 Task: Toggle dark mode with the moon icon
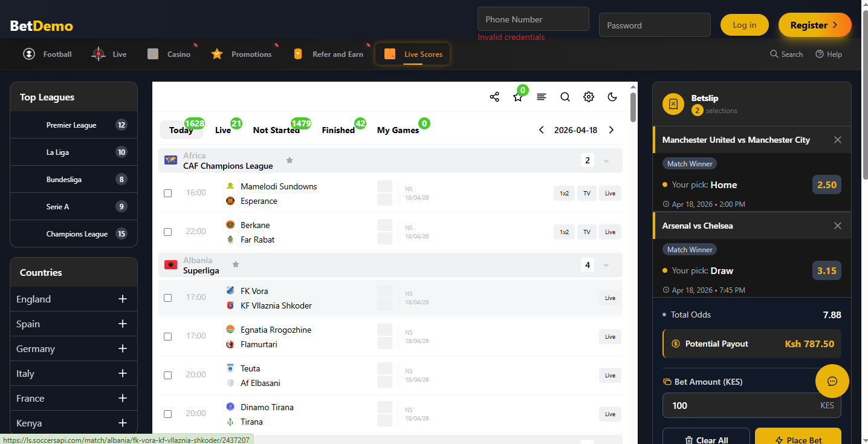pos(612,96)
